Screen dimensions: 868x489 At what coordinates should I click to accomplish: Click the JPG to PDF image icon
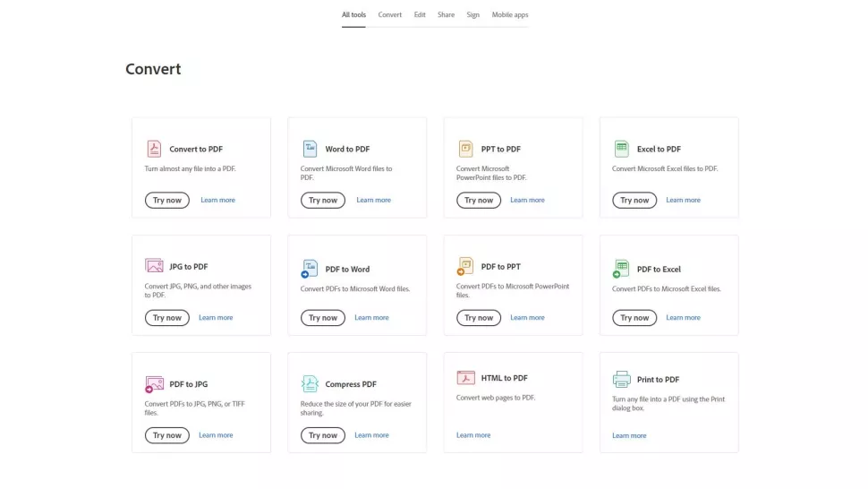tap(154, 265)
